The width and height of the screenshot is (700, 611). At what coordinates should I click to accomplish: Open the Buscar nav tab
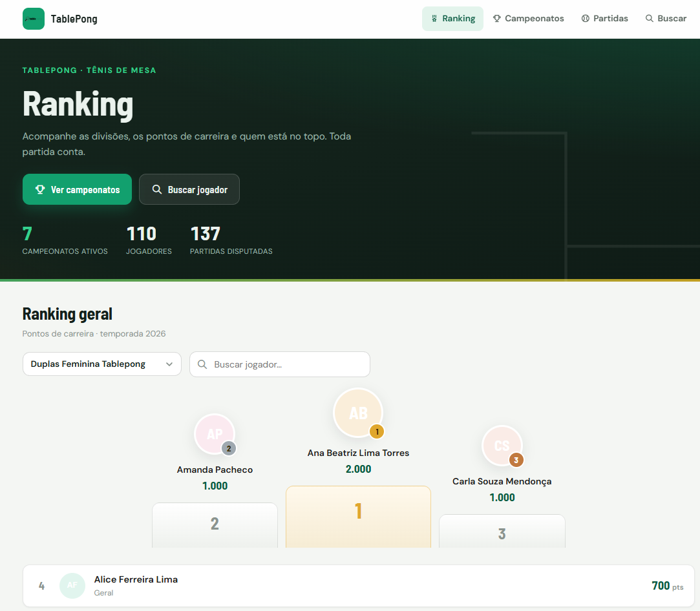point(666,19)
